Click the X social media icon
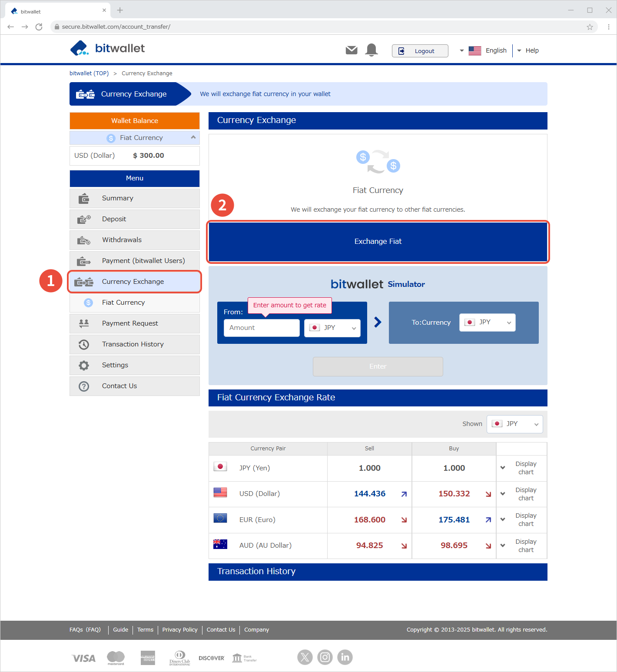Image resolution: width=617 pixels, height=672 pixels. tap(305, 657)
